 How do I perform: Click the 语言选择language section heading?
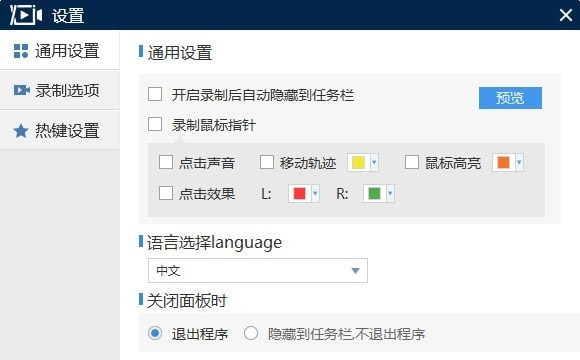pos(214,243)
